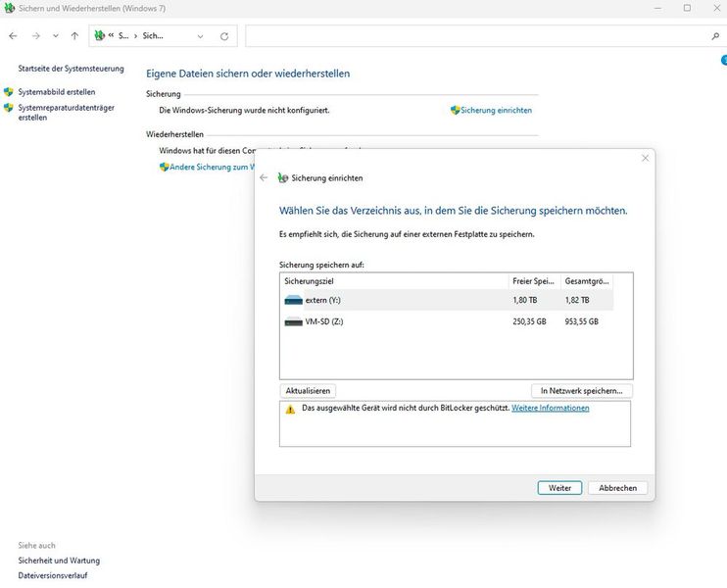
Task: Click the search magnifier icon
Action: (715, 36)
